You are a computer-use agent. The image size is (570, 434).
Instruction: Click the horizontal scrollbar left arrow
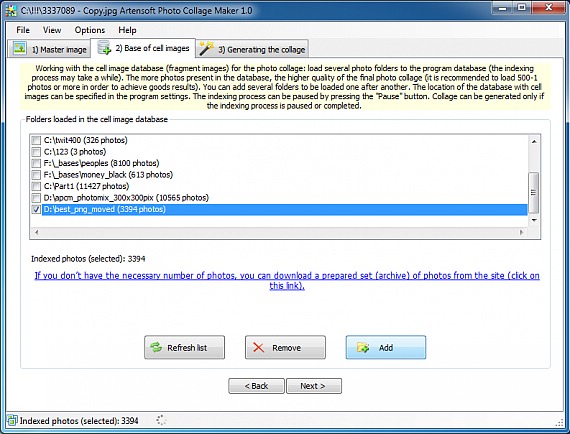pos(36,232)
